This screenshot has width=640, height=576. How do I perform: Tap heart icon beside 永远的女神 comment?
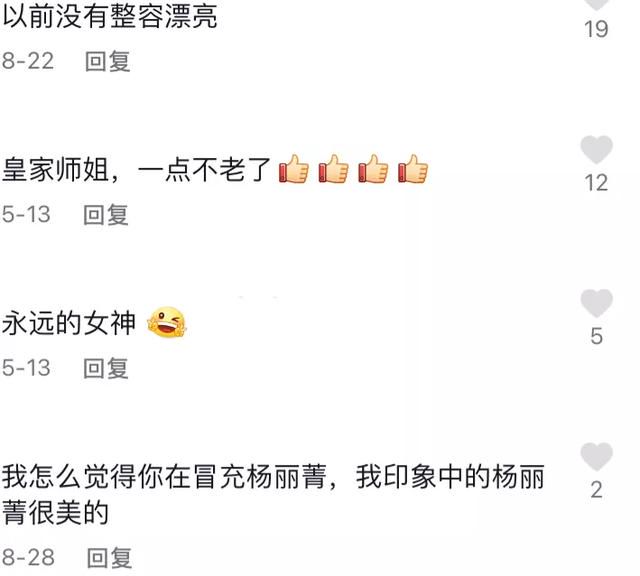[x=596, y=303]
